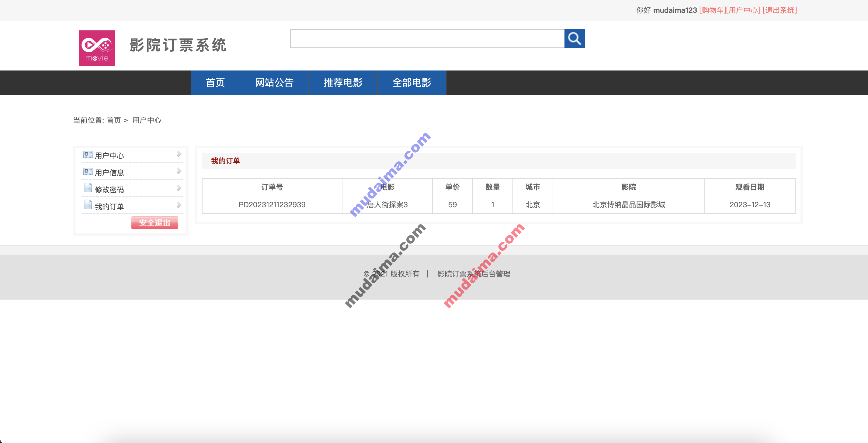868x443 pixels.
Task: Open 全部电影 in the navbar
Action: point(412,82)
